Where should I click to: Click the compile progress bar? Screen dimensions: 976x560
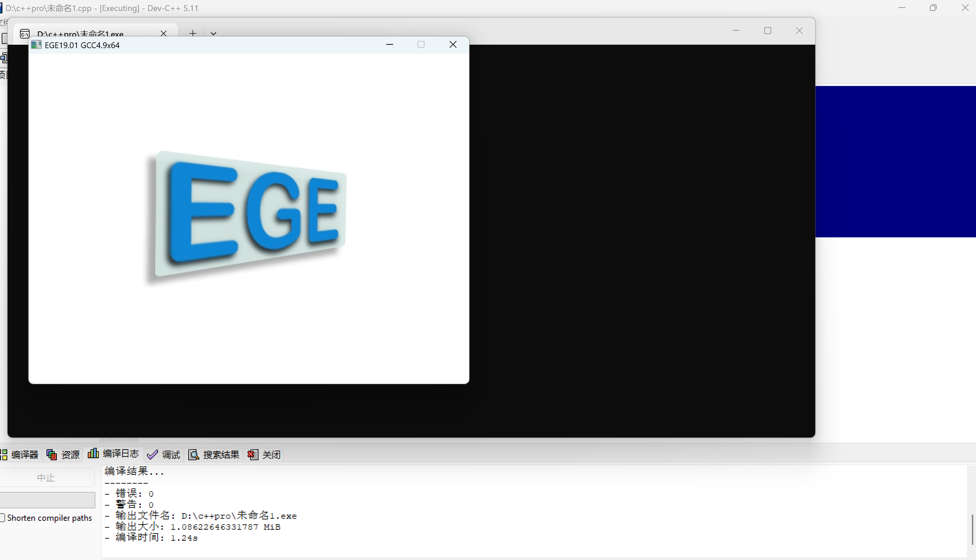tap(47, 500)
